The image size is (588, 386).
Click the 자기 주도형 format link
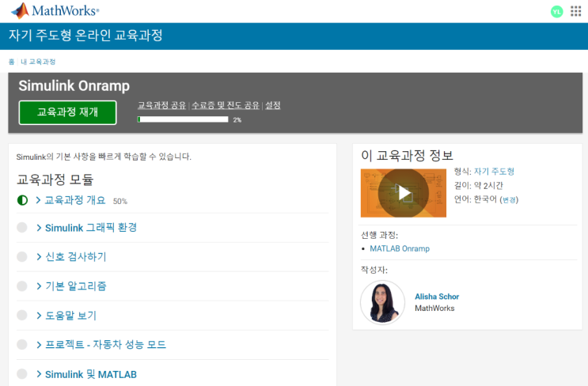click(x=494, y=172)
